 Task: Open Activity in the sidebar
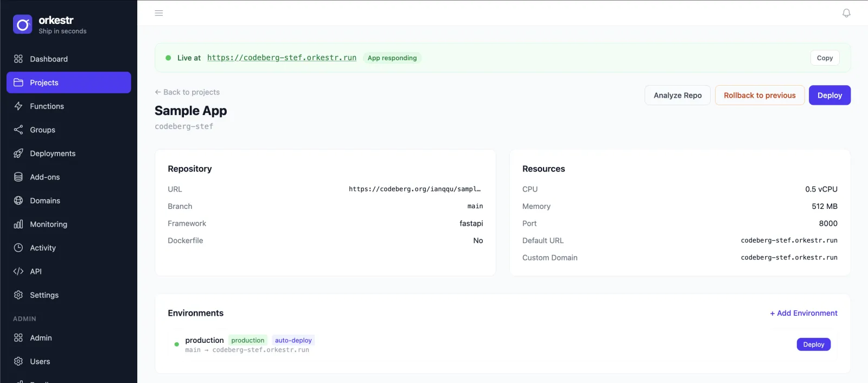[69, 248]
